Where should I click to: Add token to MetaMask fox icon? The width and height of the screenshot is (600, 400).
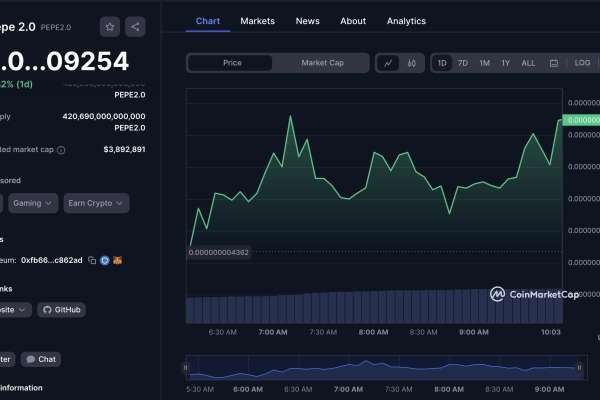pyautogui.click(x=117, y=260)
